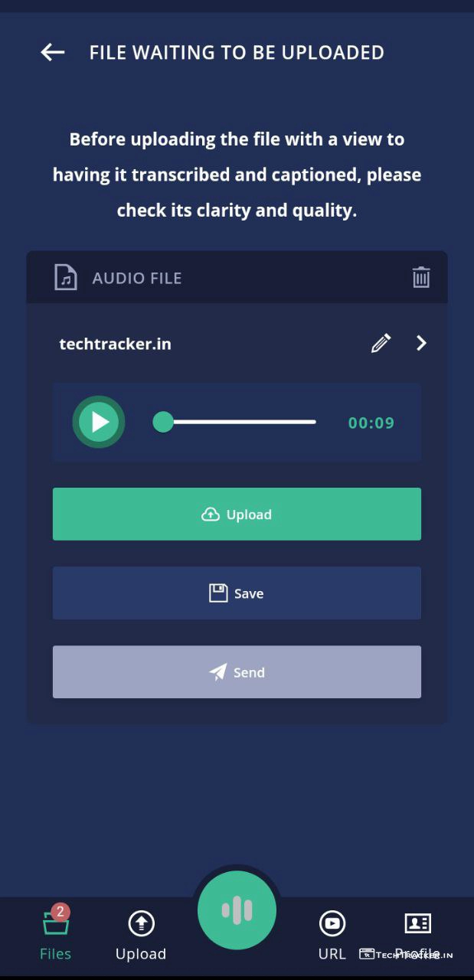
Task: Rename file using the pencil icon
Action: [x=381, y=343]
